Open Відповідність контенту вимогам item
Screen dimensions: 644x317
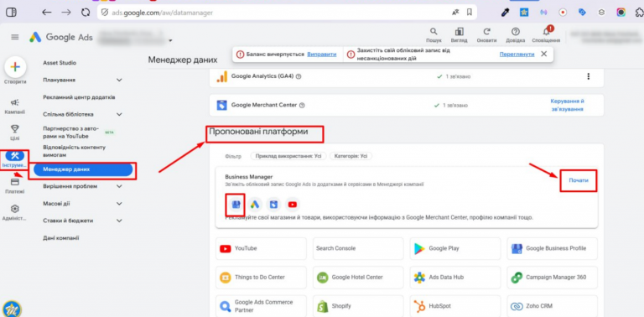(75, 151)
